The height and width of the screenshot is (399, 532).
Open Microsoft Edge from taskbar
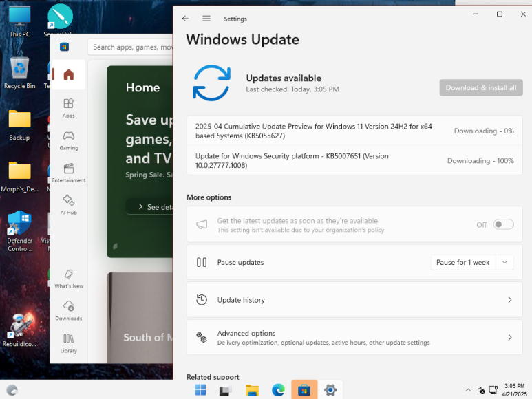tap(278, 390)
